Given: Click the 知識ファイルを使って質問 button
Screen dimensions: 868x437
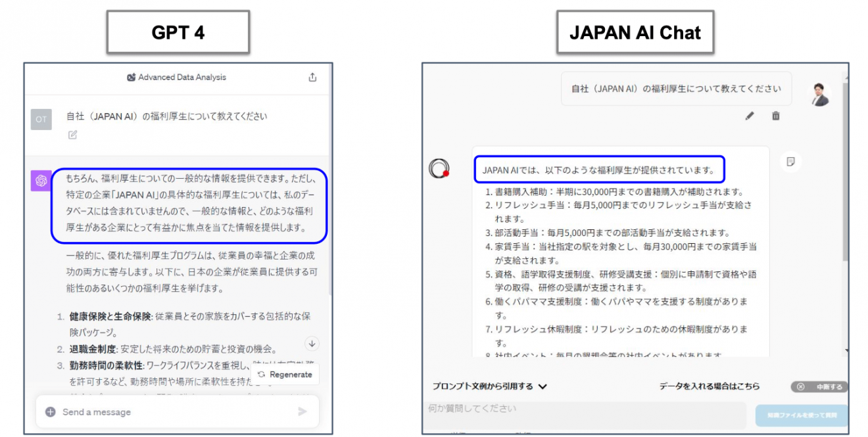Looking at the screenshot, I should coord(803,415).
